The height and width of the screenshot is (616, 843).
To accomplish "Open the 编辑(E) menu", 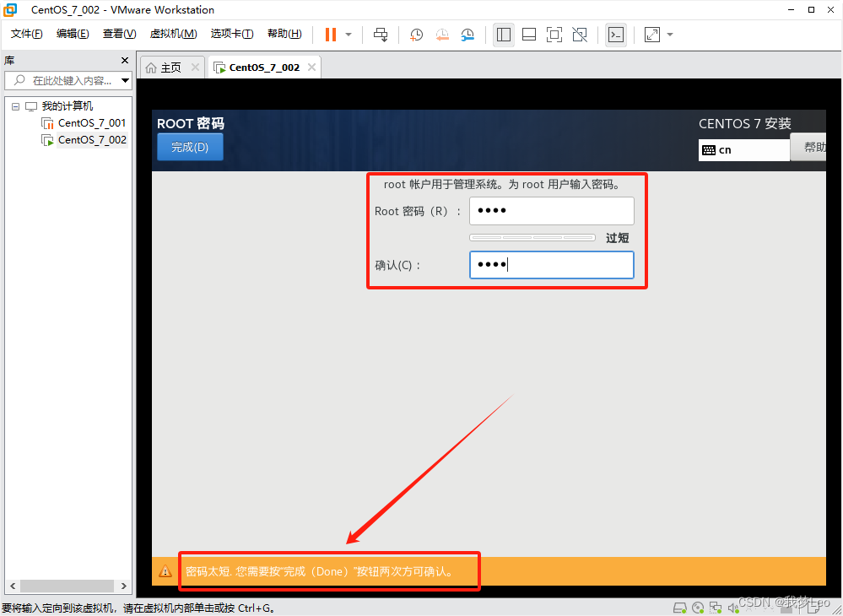I will click(73, 34).
